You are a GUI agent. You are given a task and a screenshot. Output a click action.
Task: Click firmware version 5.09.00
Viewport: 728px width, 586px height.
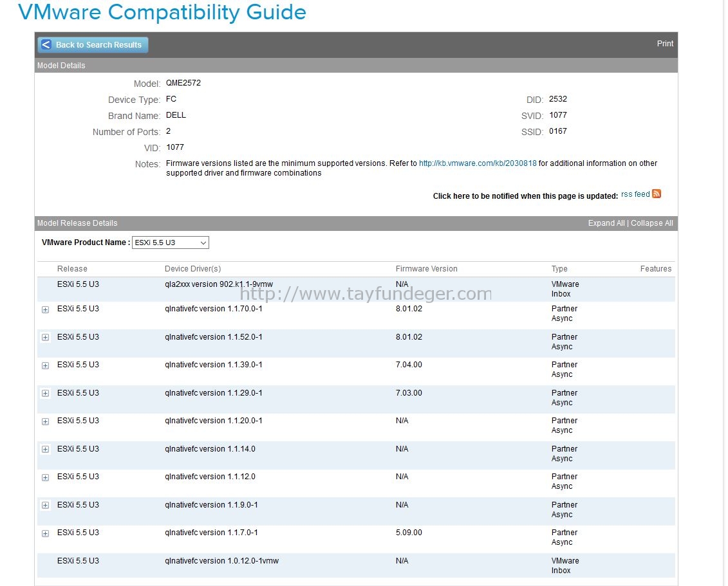point(409,533)
